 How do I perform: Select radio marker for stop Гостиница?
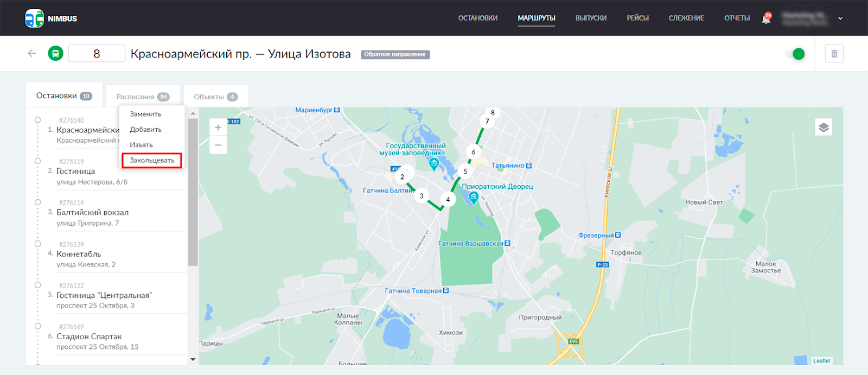(37, 161)
